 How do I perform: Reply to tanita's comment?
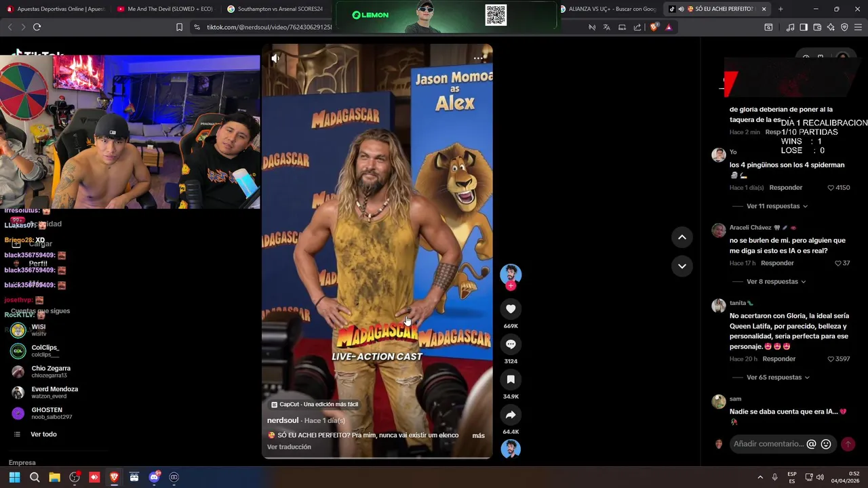pos(779,359)
